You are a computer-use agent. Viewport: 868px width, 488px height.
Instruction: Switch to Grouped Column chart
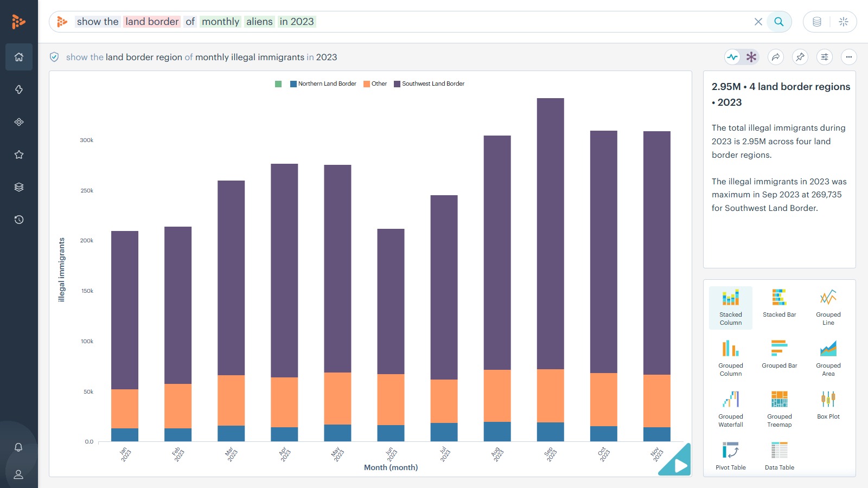point(731,358)
